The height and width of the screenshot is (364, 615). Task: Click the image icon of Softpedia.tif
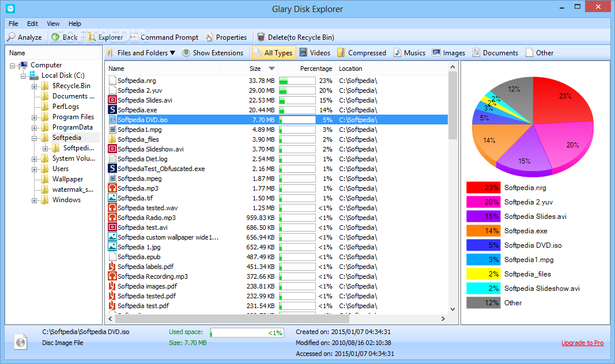pyautogui.click(x=112, y=198)
